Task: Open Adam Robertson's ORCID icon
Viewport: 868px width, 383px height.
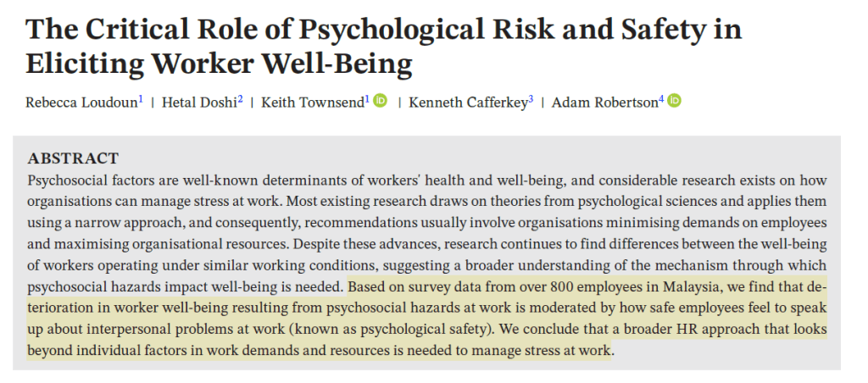Action: [x=674, y=101]
